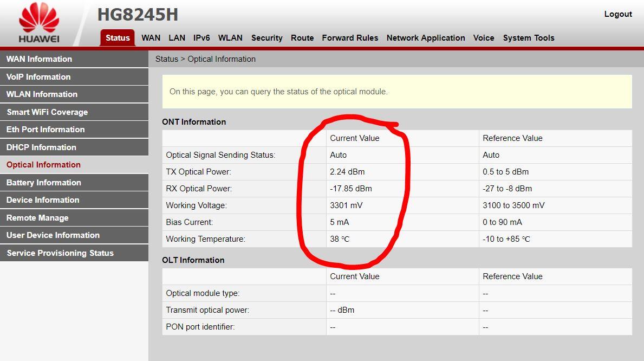Select the Security tab

(266, 38)
